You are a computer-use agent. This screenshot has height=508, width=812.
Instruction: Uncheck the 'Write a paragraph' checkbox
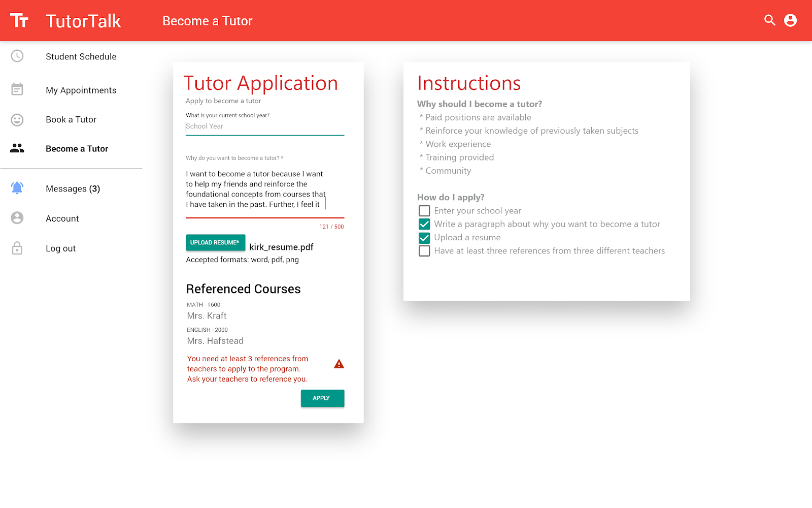424,224
